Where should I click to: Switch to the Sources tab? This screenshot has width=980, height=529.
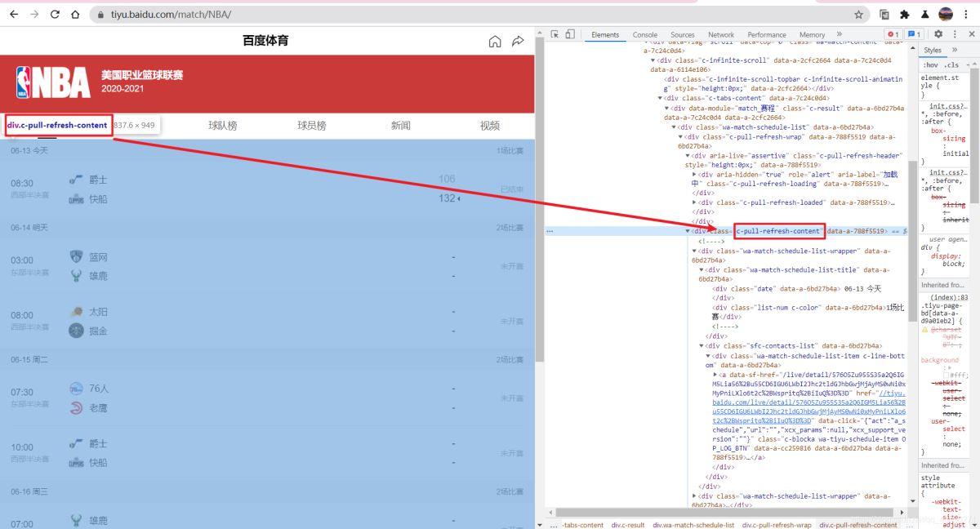pyautogui.click(x=683, y=34)
